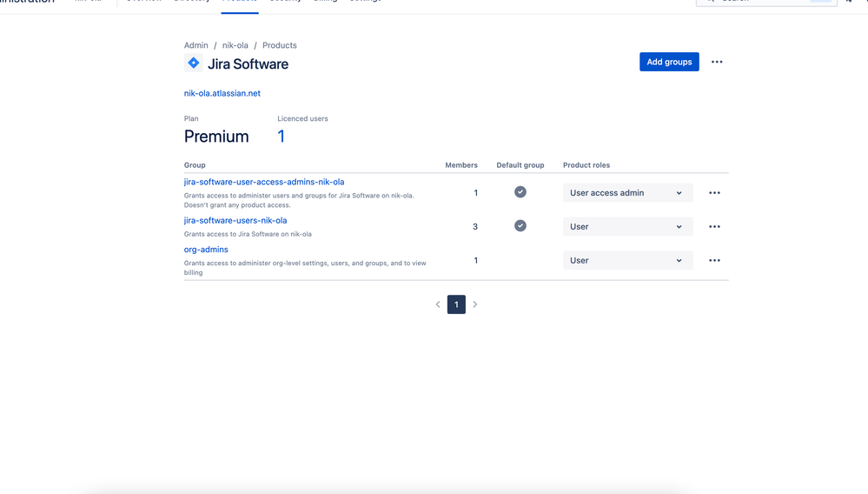Go to nik-ola in the breadcrumb
The width and height of the screenshot is (868, 494).
[235, 45]
